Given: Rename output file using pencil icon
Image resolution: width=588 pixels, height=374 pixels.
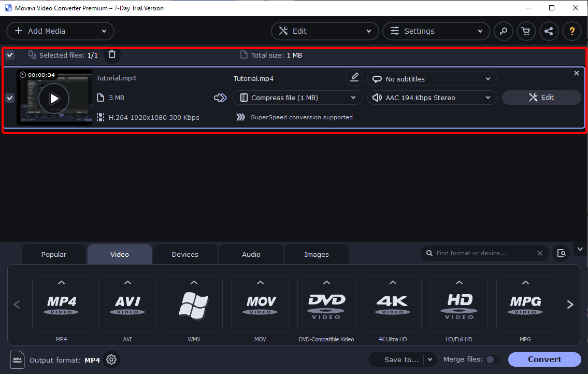Looking at the screenshot, I should click(354, 78).
